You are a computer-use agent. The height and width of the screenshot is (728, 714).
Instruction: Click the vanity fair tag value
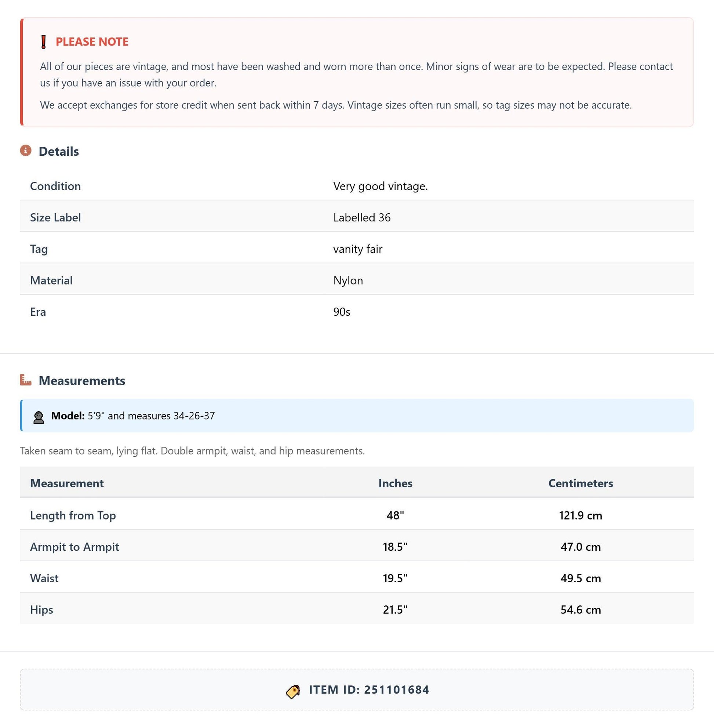pyautogui.click(x=358, y=249)
